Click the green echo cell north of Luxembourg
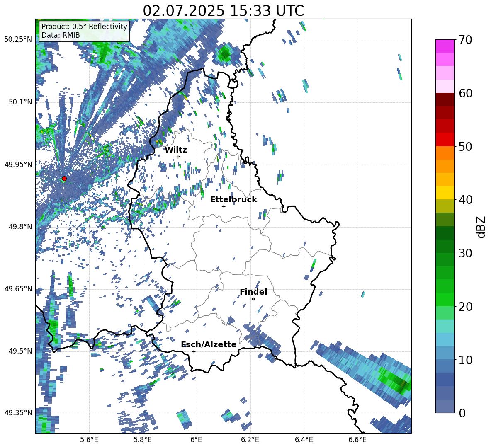Image resolution: width=491 pixels, height=448 pixels. (x=225, y=54)
